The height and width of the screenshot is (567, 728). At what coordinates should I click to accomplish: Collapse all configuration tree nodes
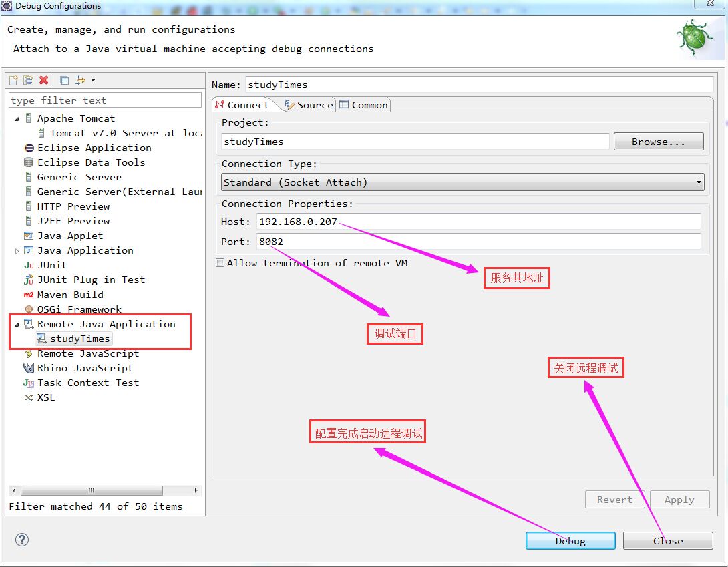coord(65,80)
